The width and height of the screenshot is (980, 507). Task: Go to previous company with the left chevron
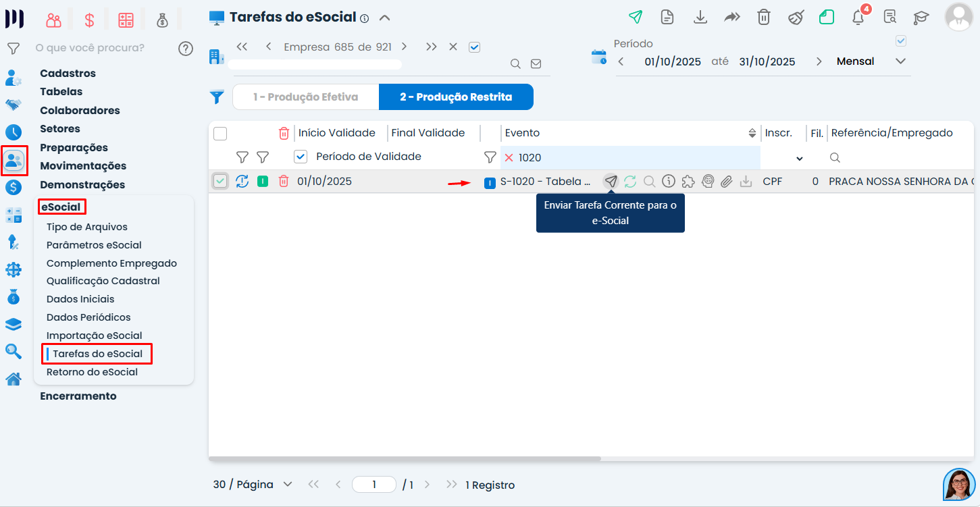[x=269, y=47]
